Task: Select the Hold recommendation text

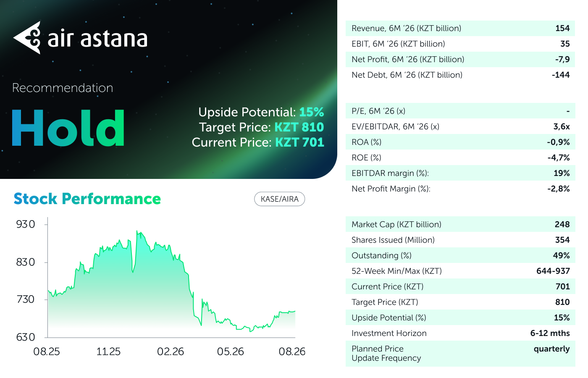Action: coord(68,128)
